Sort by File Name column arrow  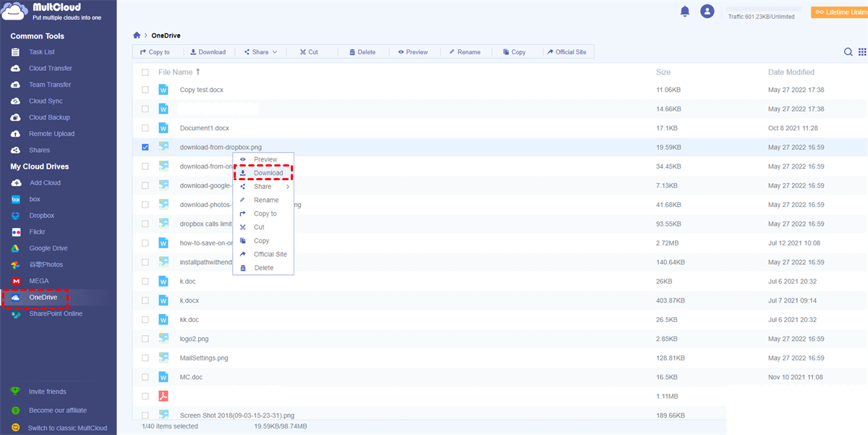pos(198,72)
